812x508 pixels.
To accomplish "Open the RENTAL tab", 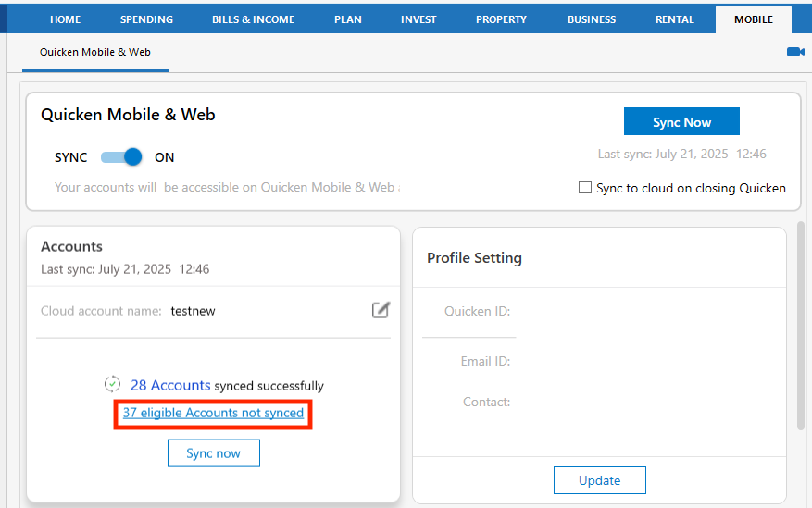I will click(x=675, y=19).
